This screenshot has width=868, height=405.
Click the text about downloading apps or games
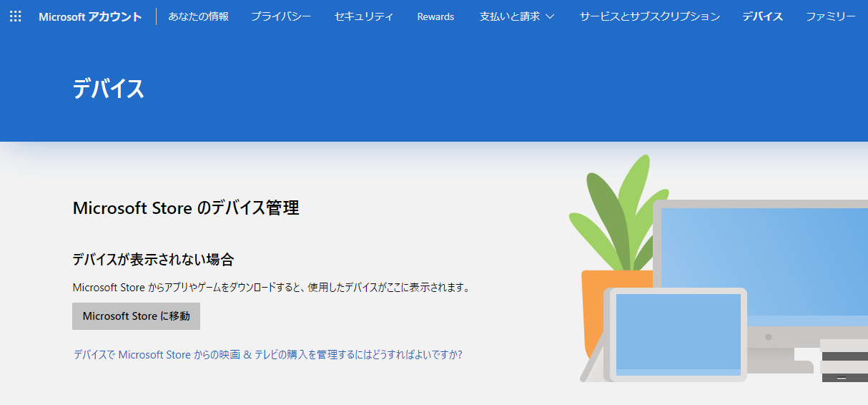(x=272, y=288)
